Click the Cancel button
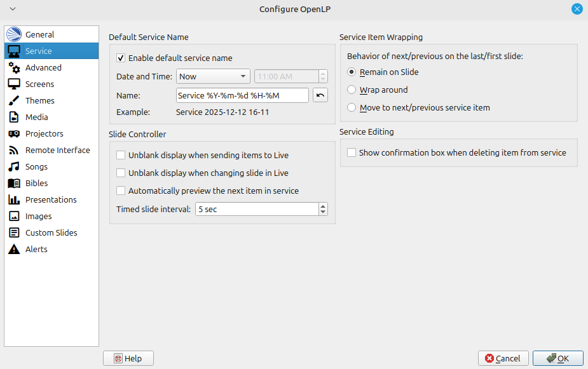588x369 pixels. 503,359
